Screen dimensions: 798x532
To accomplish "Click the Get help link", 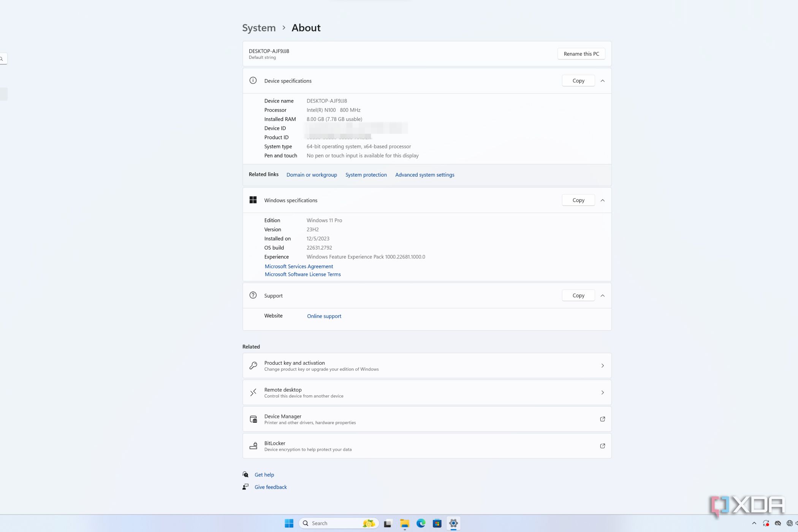I will [264, 475].
